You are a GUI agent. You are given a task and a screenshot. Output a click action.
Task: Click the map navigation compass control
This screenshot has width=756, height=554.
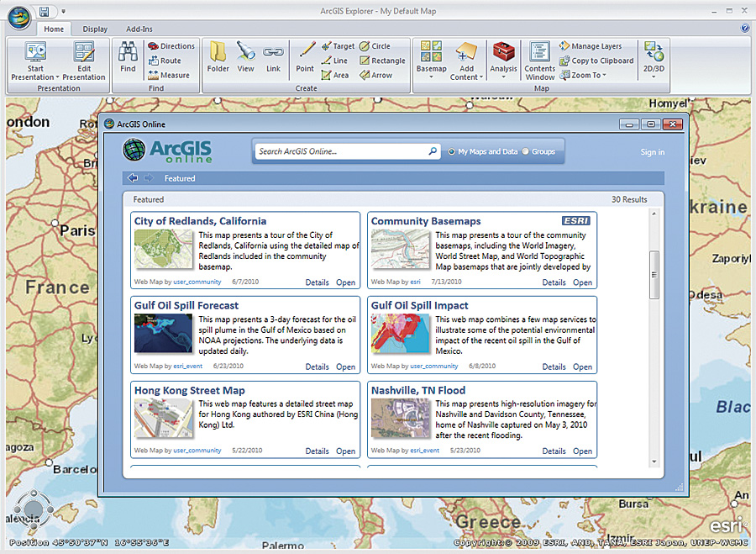coord(34,509)
